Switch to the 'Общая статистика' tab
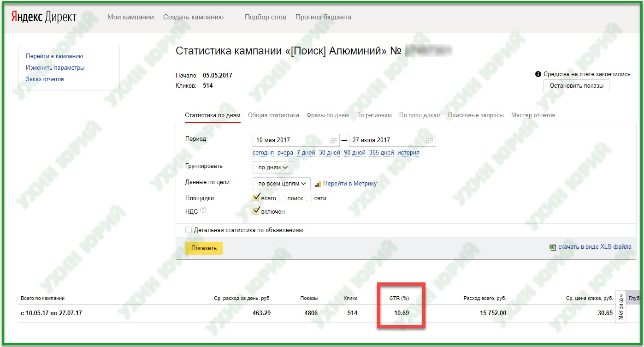Image resolution: width=644 pixels, height=347 pixels. click(x=273, y=115)
